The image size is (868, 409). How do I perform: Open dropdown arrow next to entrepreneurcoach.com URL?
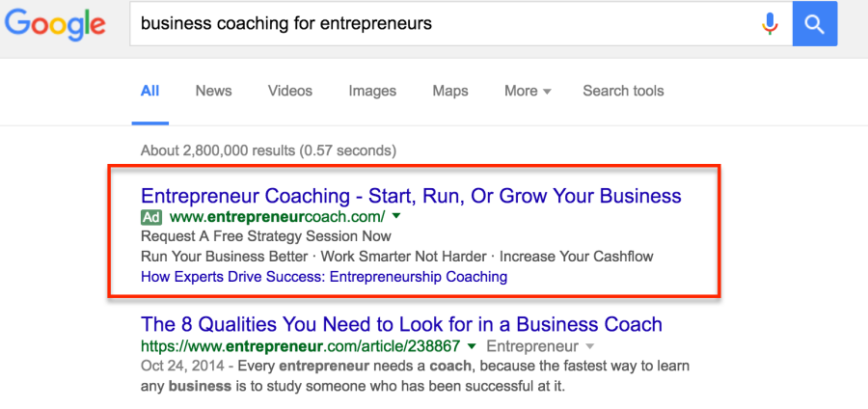395,217
